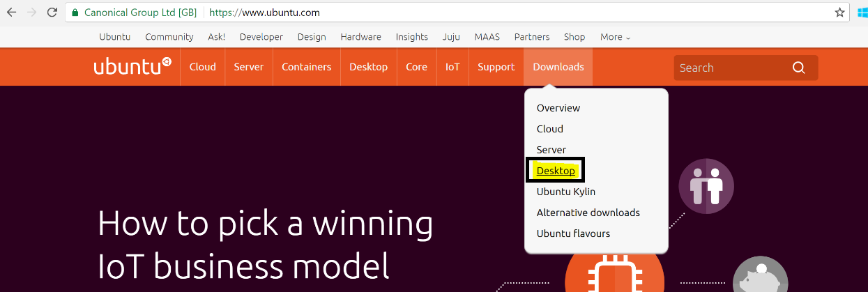Open Ubuntu Kylin download entry
This screenshot has width=868, height=292.
566,192
